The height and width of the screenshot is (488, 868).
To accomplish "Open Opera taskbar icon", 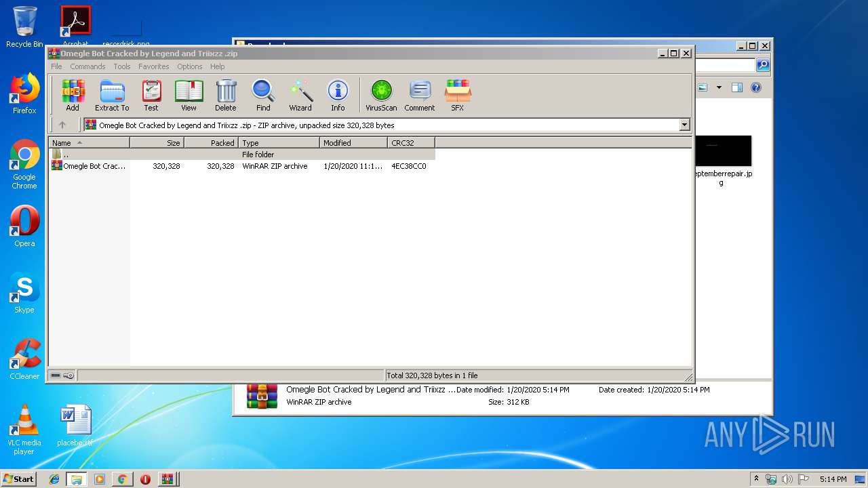I will click(145, 479).
